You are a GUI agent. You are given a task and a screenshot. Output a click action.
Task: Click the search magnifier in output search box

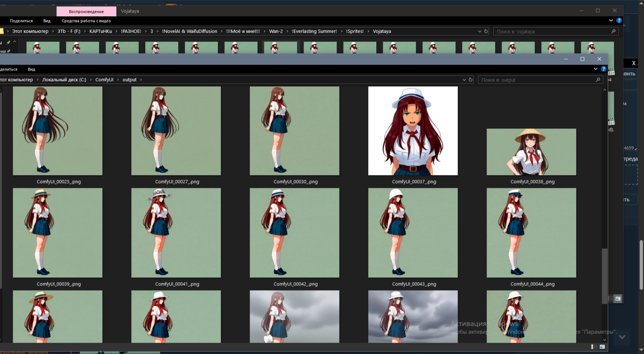[598, 80]
